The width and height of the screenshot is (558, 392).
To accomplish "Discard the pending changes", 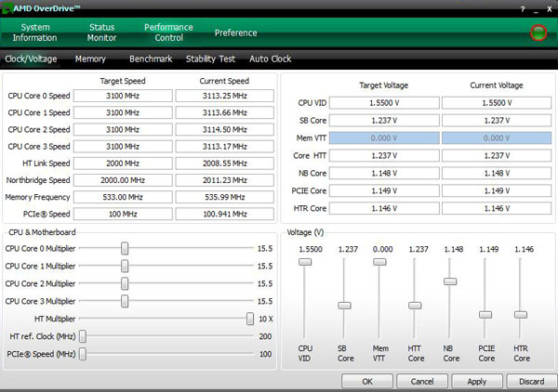I will tap(532, 382).
